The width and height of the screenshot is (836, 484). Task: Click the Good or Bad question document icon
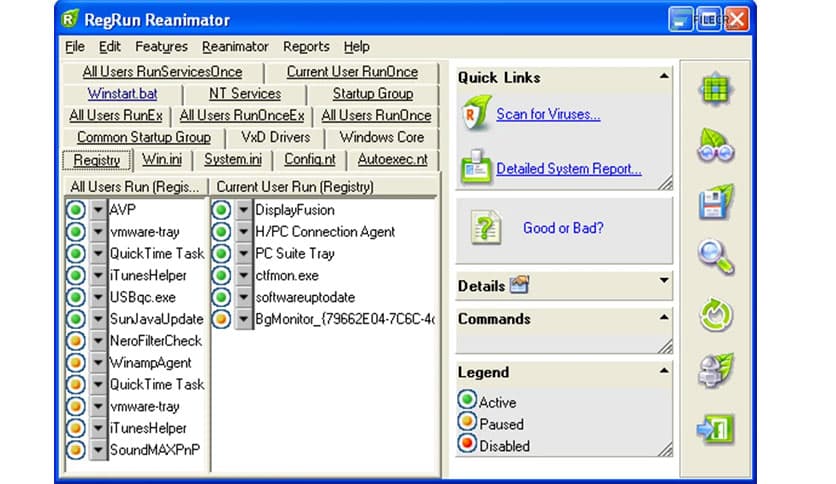pos(486,228)
